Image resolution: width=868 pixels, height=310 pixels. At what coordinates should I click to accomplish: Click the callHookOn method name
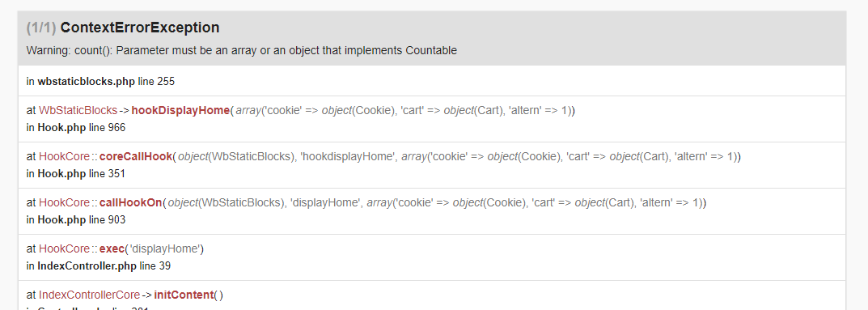coord(130,202)
